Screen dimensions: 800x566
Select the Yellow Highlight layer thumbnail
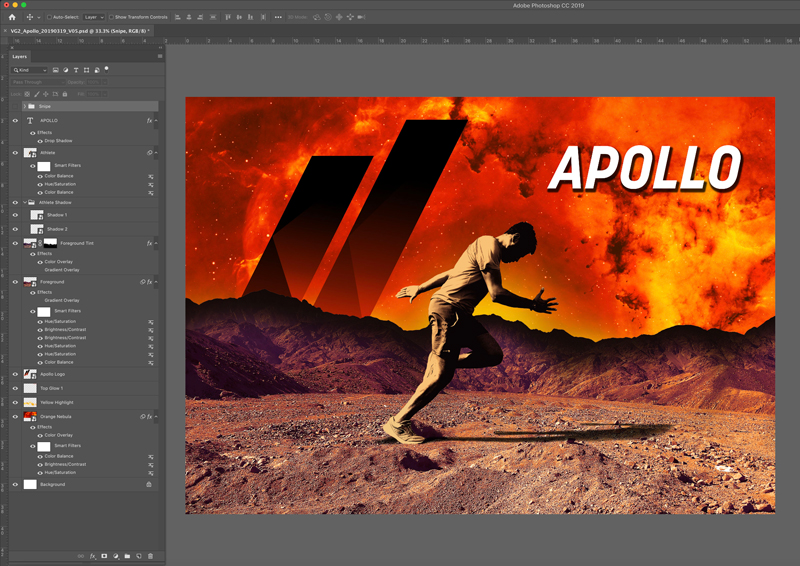coord(30,402)
